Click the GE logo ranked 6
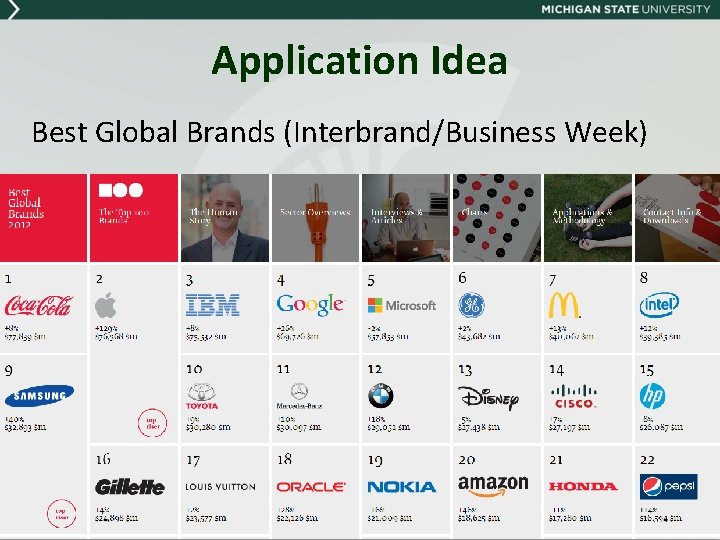The image size is (720, 540). pyautogui.click(x=472, y=305)
